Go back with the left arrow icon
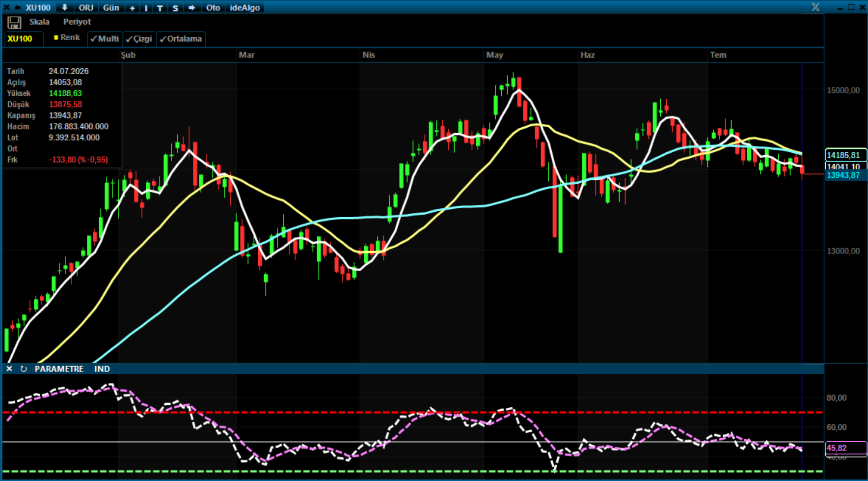868x481 pixels. (17, 7)
